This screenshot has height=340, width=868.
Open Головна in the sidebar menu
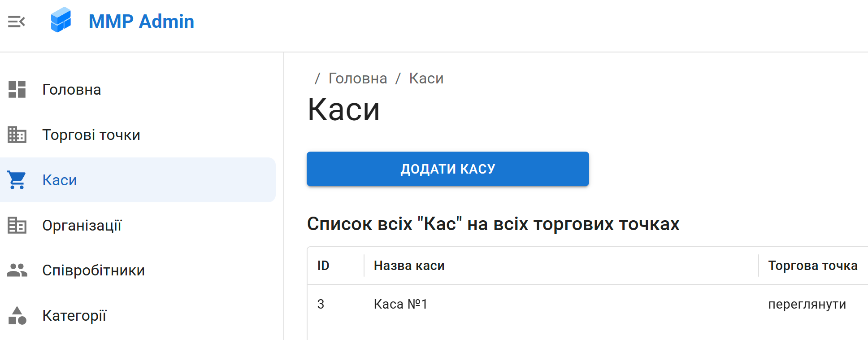coord(72,90)
